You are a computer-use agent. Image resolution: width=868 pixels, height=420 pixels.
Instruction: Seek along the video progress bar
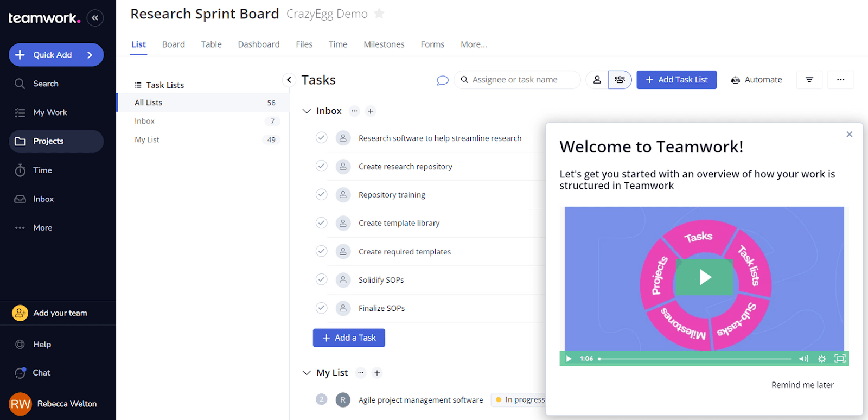pos(695,359)
